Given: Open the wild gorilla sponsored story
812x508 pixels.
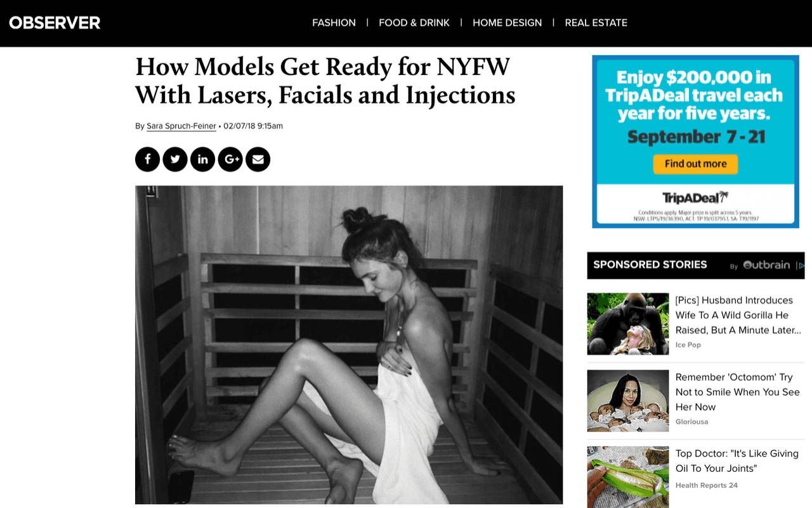Looking at the screenshot, I should [738, 315].
